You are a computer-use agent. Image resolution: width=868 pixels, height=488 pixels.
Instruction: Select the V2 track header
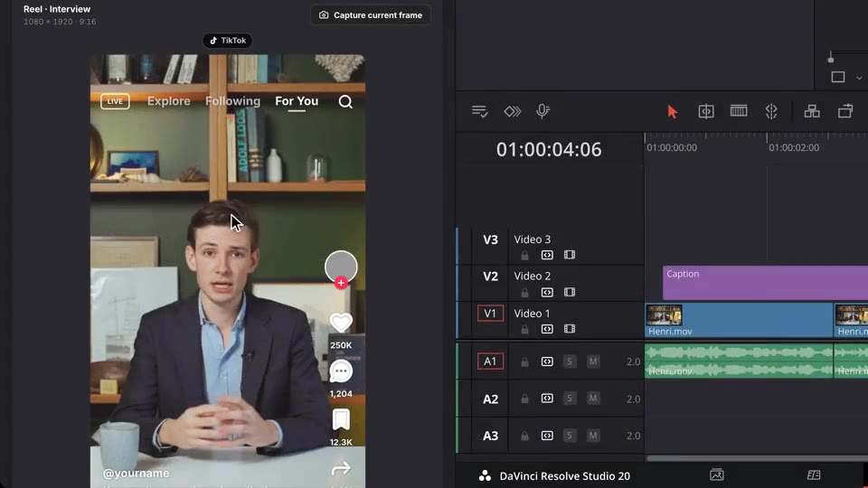(x=490, y=277)
